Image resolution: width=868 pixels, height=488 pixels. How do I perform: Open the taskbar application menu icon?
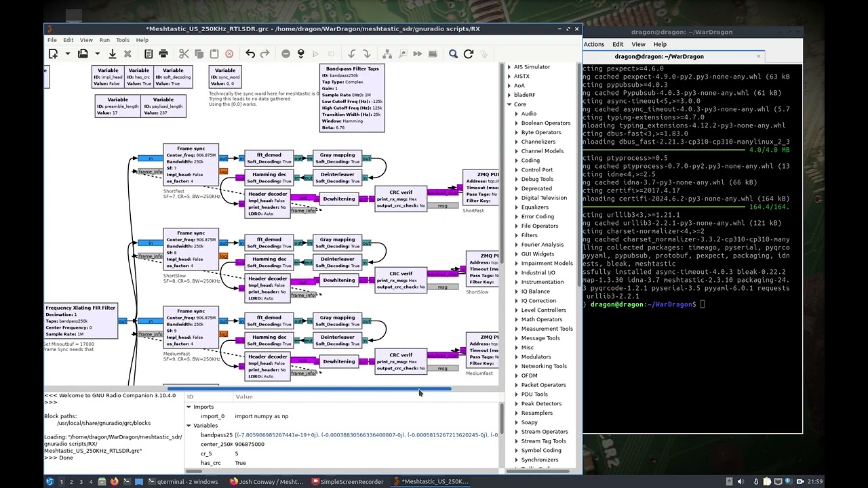(x=50, y=482)
